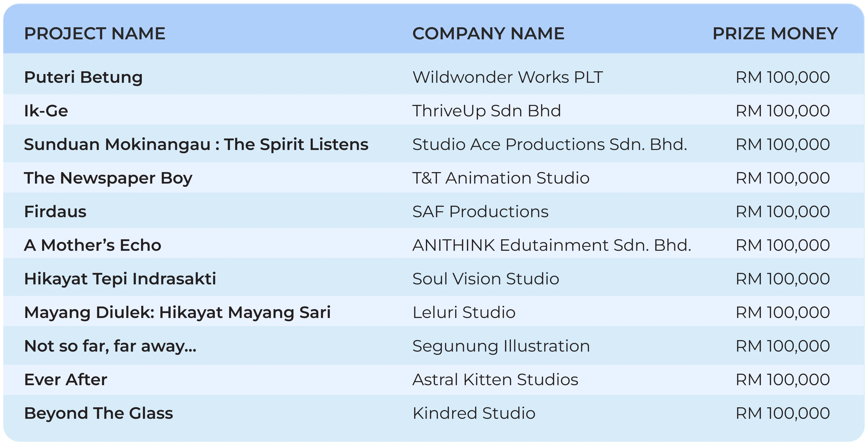Open the A Mother's Echo entry
Image resolution: width=868 pixels, height=445 pixels.
(93, 245)
